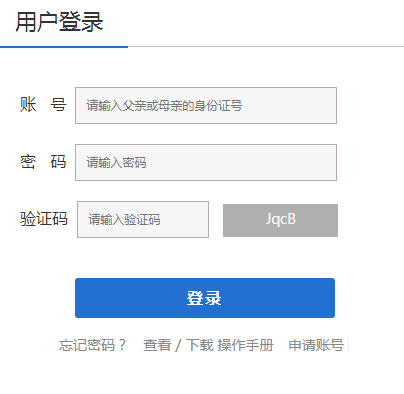Click 下载 to download the manual
Image resolution: width=404 pixels, height=394 pixels.
point(199,345)
